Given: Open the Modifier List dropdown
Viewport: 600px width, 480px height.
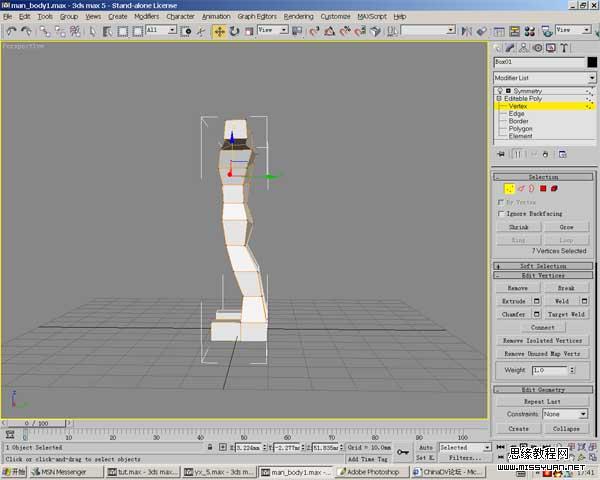Looking at the screenshot, I should (545, 78).
